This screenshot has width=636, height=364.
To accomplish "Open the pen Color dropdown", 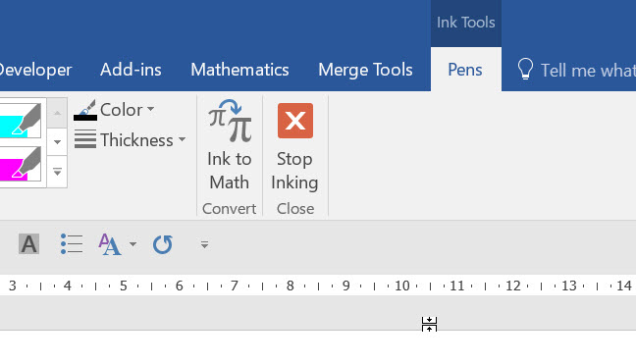I will pos(114,110).
